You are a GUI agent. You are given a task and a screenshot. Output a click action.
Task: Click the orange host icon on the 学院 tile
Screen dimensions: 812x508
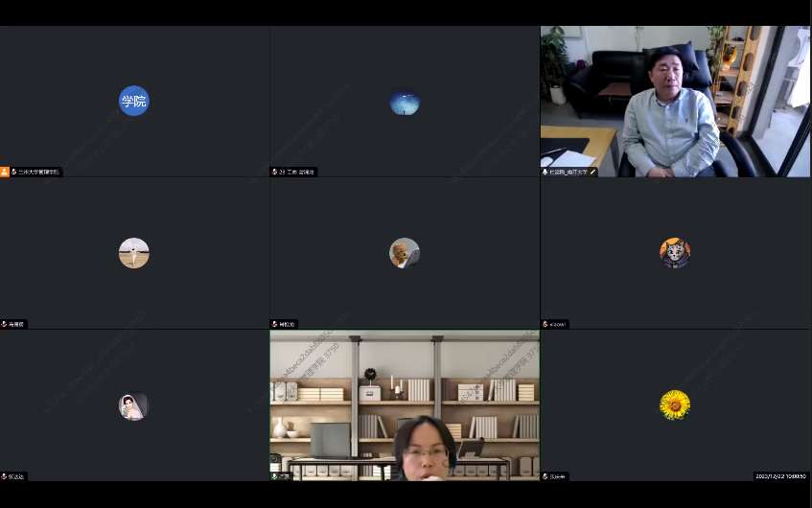(x=5, y=173)
